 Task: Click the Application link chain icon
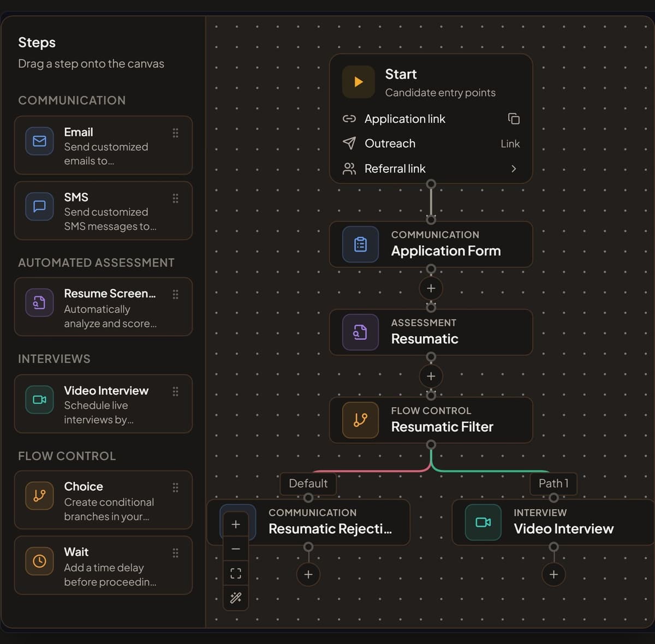click(349, 118)
